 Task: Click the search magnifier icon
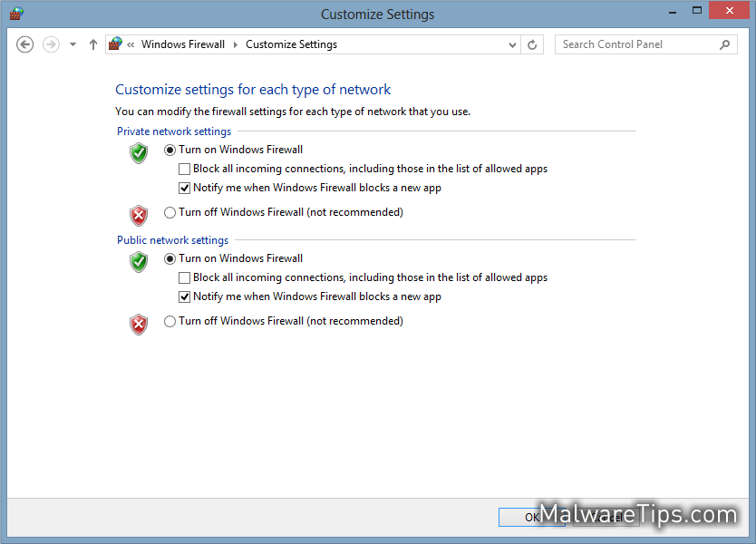tap(724, 44)
